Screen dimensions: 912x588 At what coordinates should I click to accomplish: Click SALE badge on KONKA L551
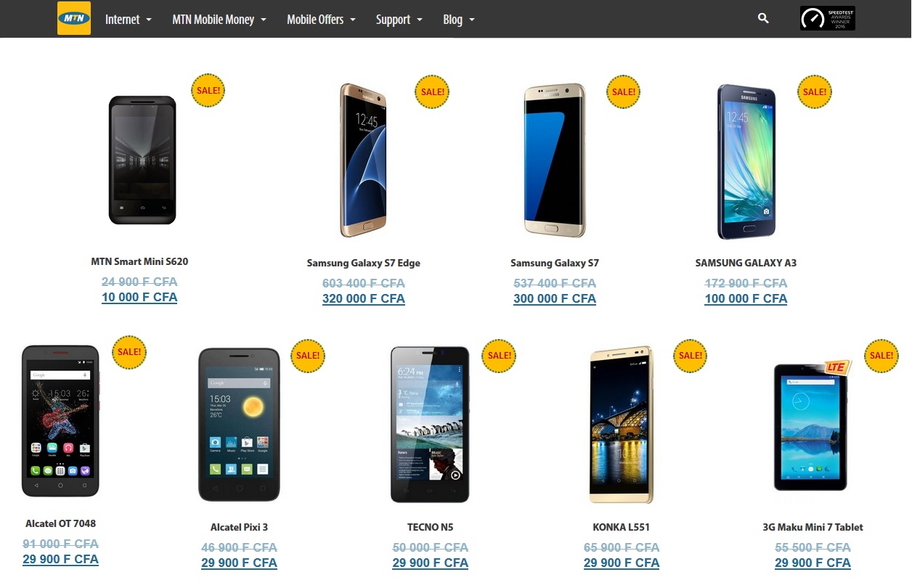pyautogui.click(x=691, y=356)
